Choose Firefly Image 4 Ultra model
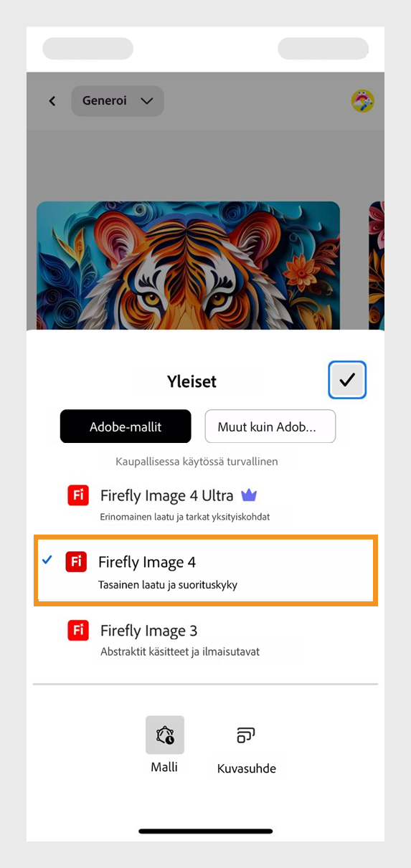411x868 pixels. 206,504
